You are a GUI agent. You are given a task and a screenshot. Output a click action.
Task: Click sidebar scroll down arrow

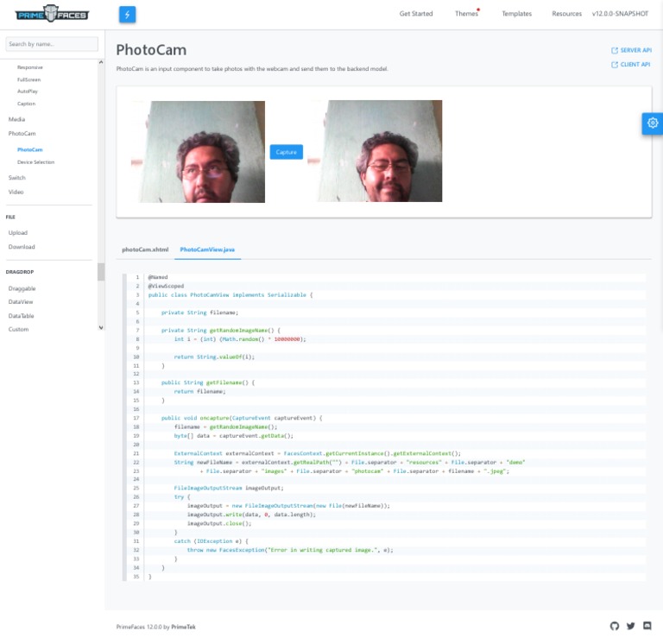(101, 328)
